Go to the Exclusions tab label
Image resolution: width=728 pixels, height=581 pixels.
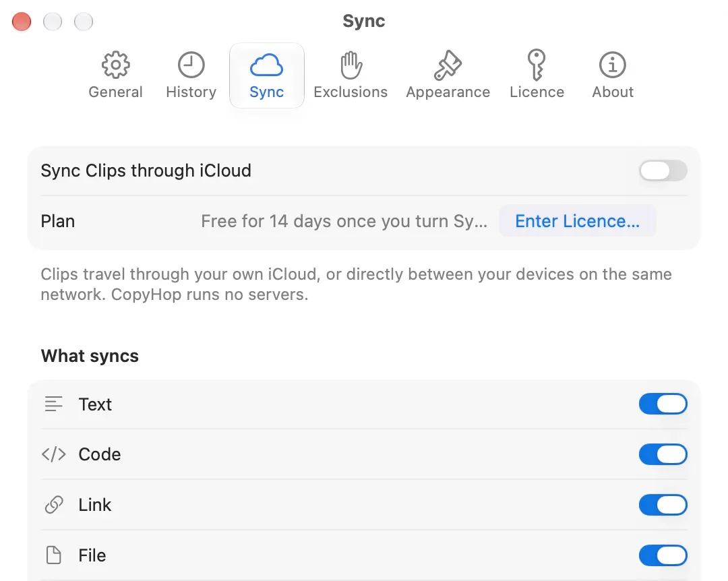pyautogui.click(x=351, y=92)
